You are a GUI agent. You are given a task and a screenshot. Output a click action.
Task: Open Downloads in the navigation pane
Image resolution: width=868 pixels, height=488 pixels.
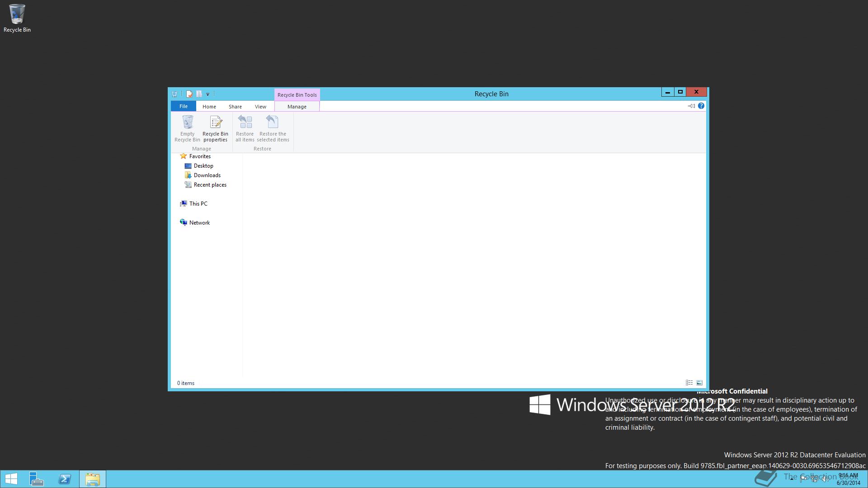click(203, 175)
